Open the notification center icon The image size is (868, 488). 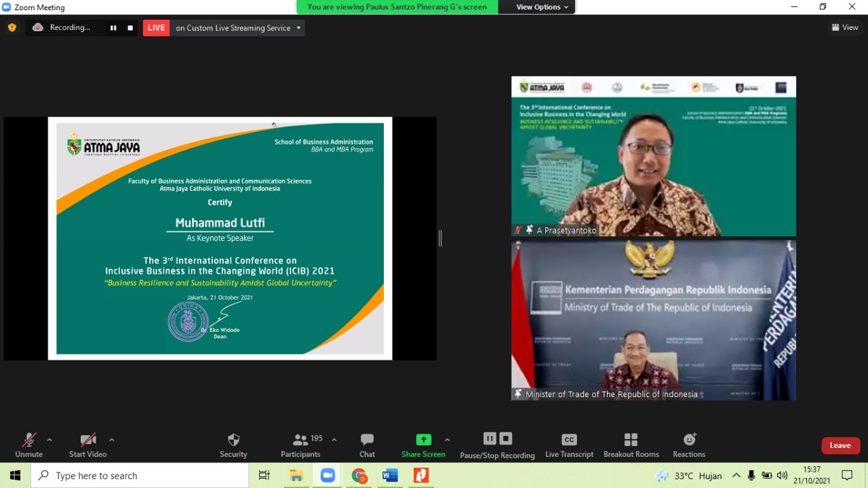847,476
